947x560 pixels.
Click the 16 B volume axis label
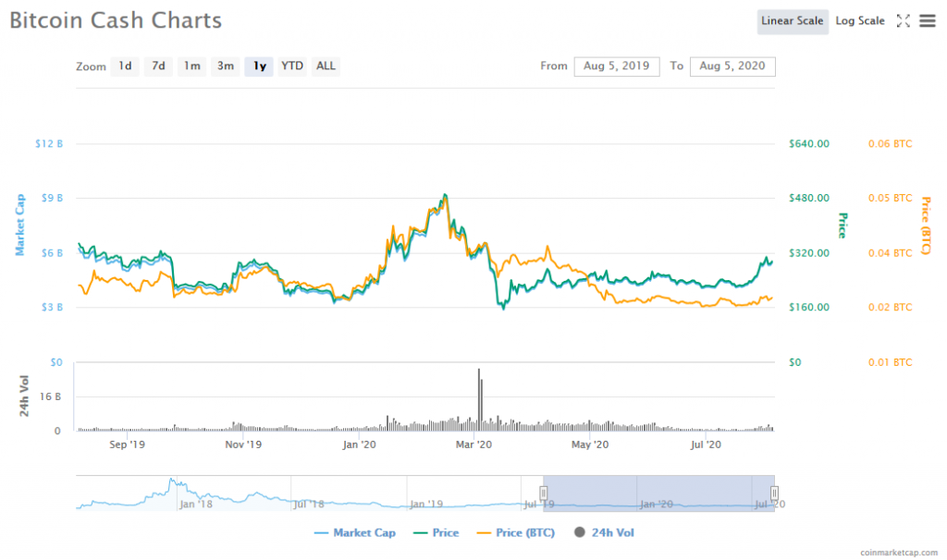click(51, 396)
